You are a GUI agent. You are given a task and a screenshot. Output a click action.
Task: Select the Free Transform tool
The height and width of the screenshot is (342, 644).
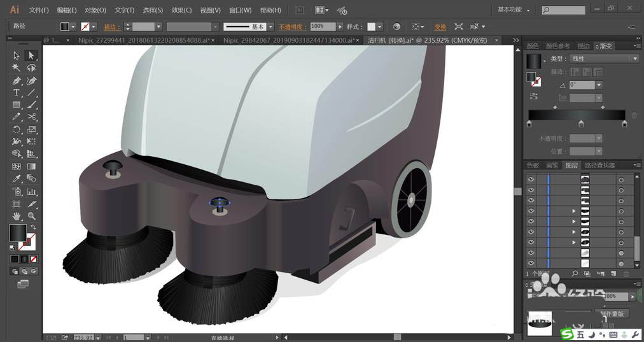coord(31,141)
